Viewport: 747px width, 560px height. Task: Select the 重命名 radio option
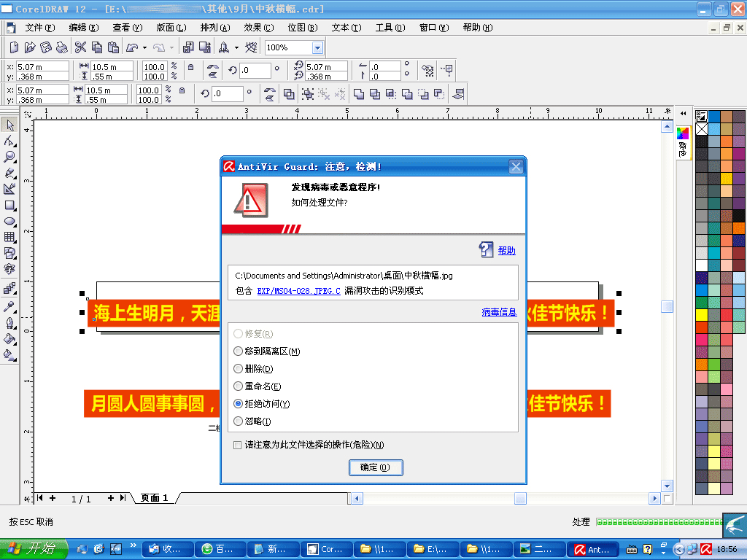click(239, 386)
